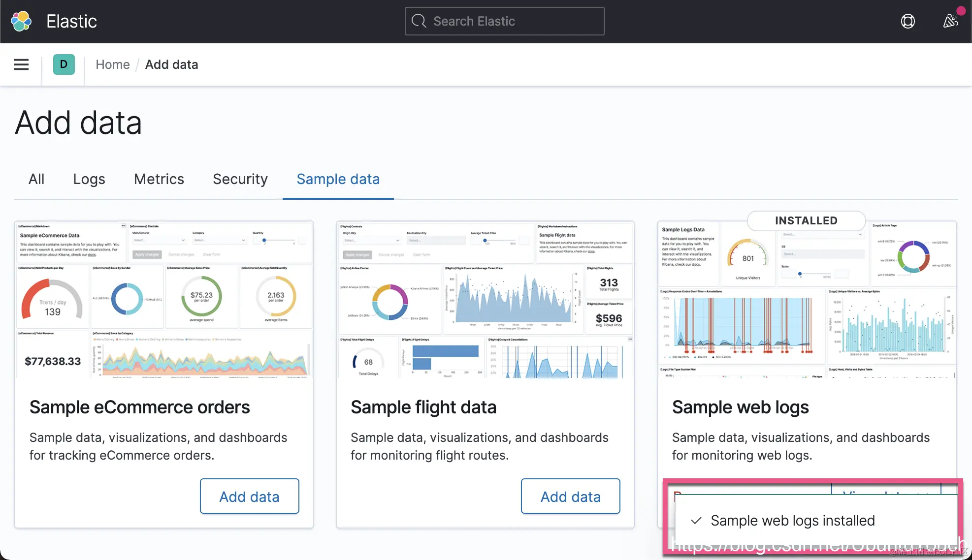
Task: Click the eCommerce orders dashboard thumbnail
Action: point(164,299)
